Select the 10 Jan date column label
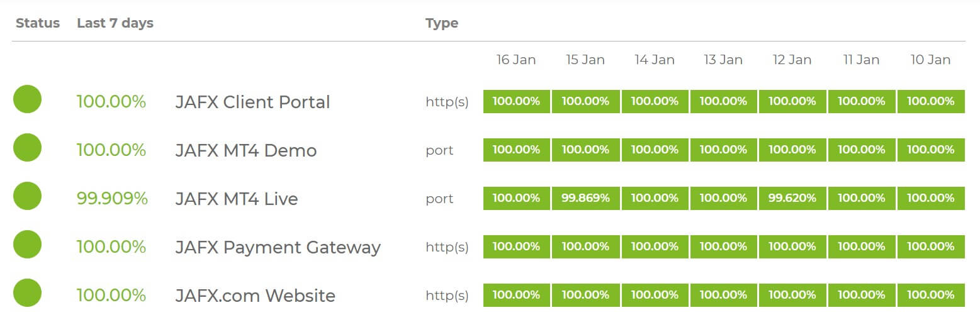 930,60
